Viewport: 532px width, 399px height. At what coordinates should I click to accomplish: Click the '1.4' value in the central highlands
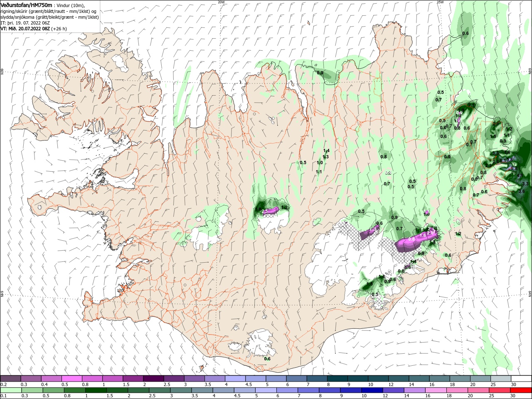[x=326, y=151]
